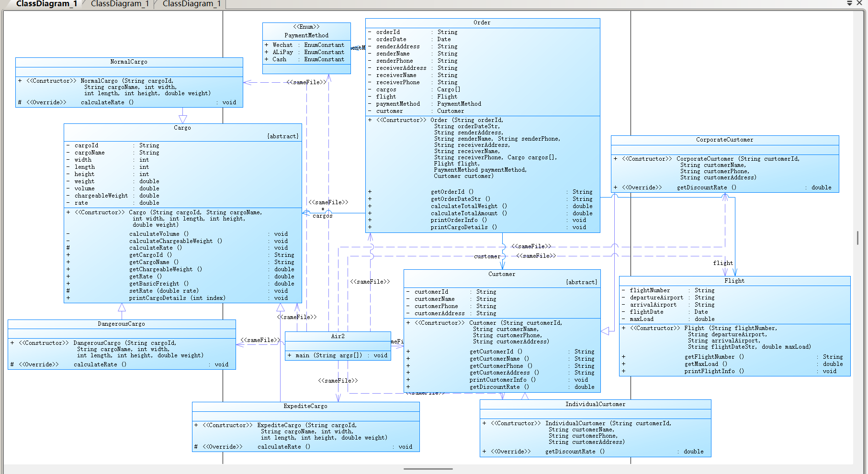Click the horizontal scrollbar thumb at bottom

pyautogui.click(x=428, y=469)
